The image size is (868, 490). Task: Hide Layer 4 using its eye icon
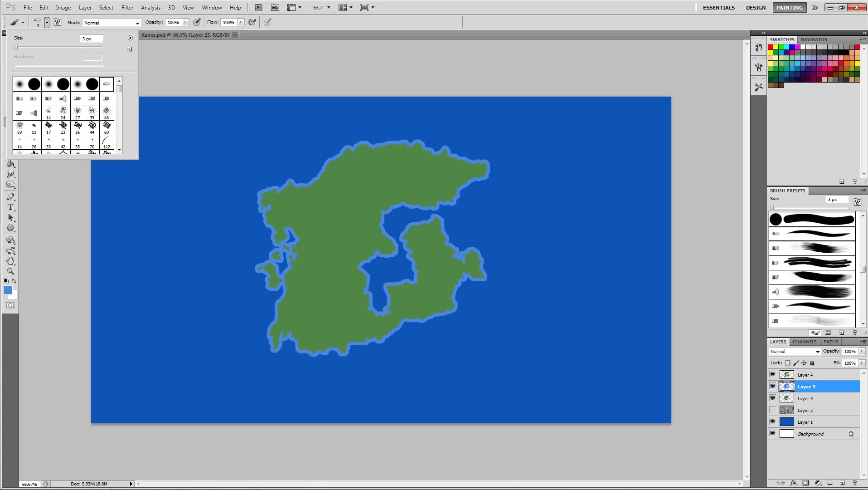tap(773, 375)
